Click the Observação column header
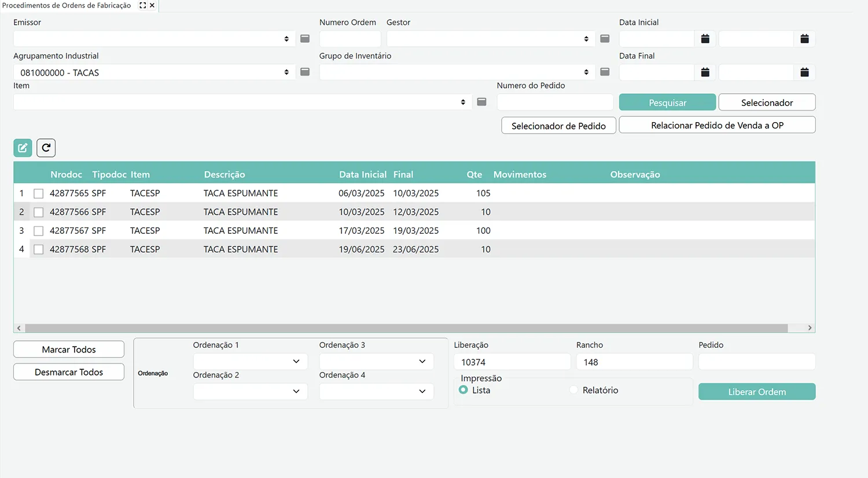 tap(635, 174)
